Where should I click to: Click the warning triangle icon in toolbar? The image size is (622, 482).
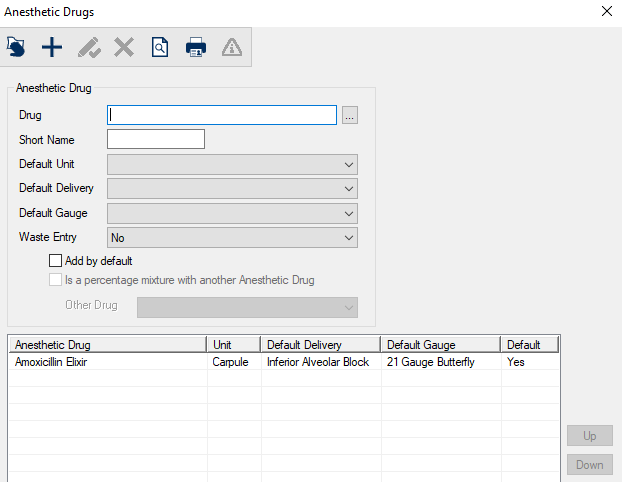[x=231, y=46]
